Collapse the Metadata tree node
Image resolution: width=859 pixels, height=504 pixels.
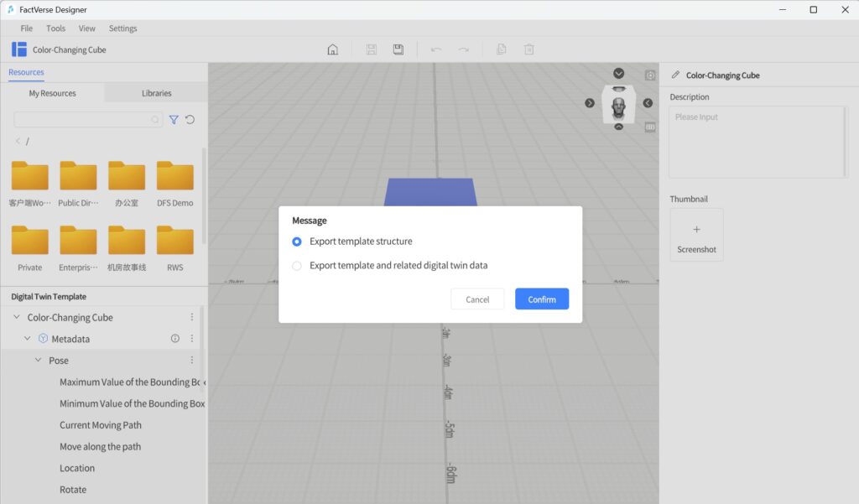(28, 339)
